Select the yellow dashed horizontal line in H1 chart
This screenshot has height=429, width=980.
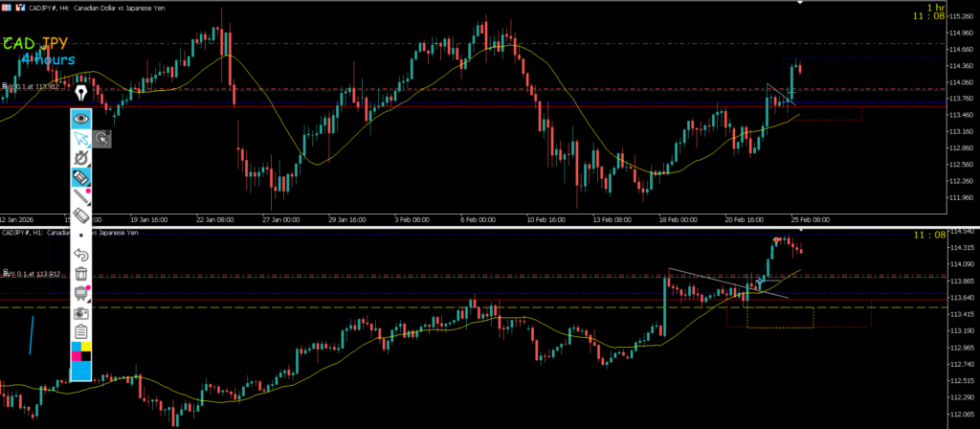473,307
